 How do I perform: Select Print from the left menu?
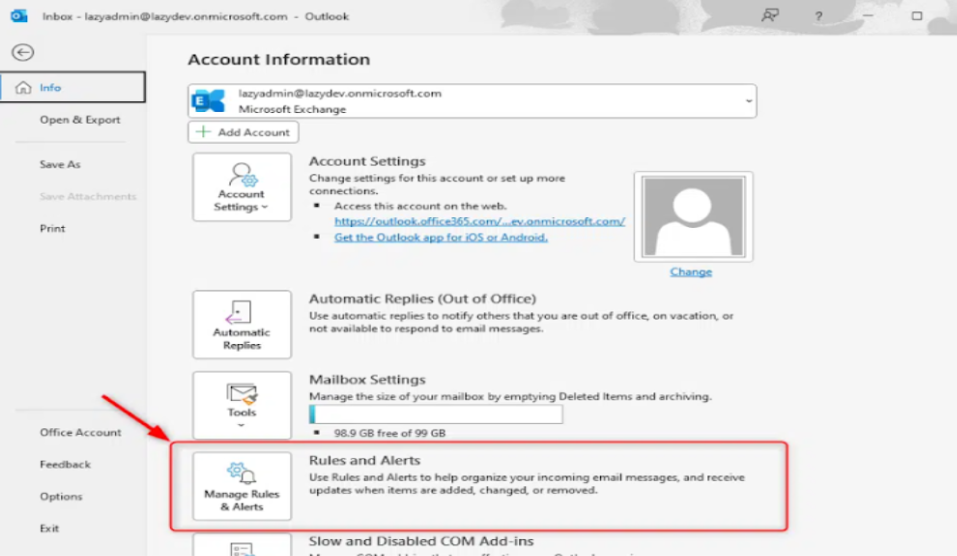(x=52, y=228)
